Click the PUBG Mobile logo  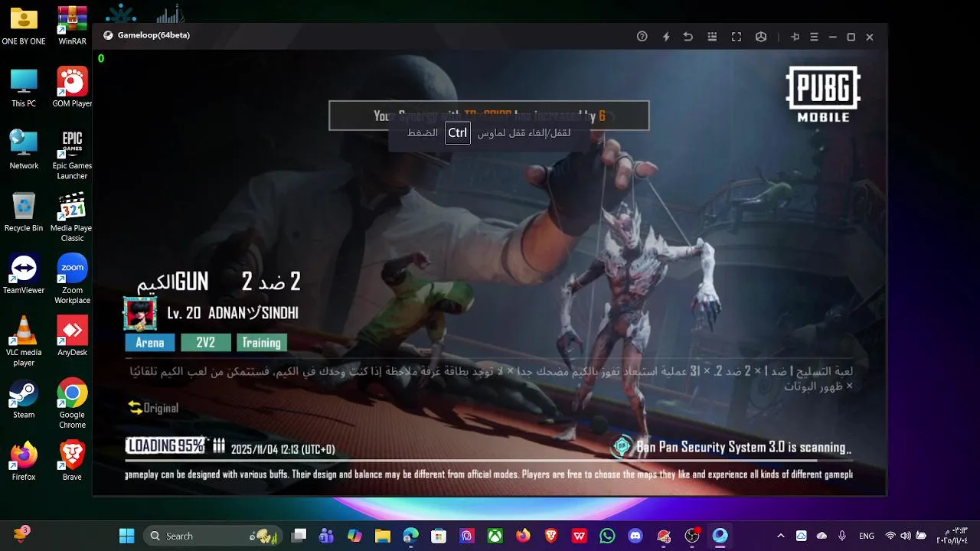click(x=823, y=94)
